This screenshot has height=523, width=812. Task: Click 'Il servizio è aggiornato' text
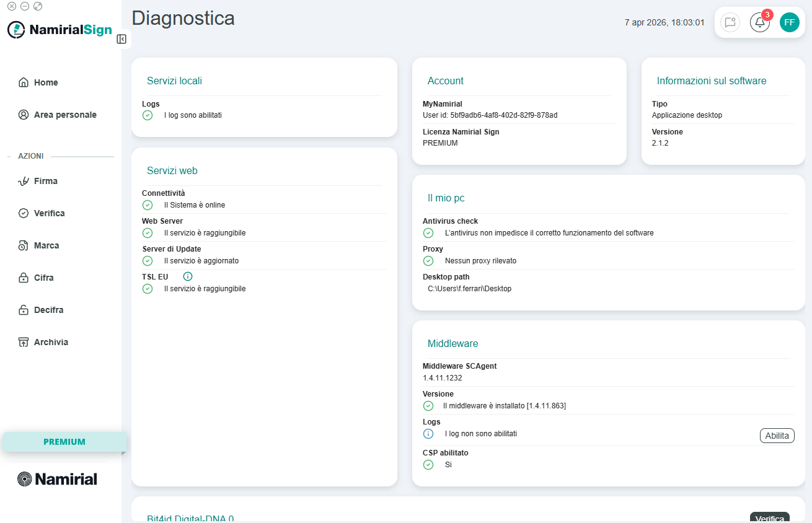pyautogui.click(x=201, y=261)
